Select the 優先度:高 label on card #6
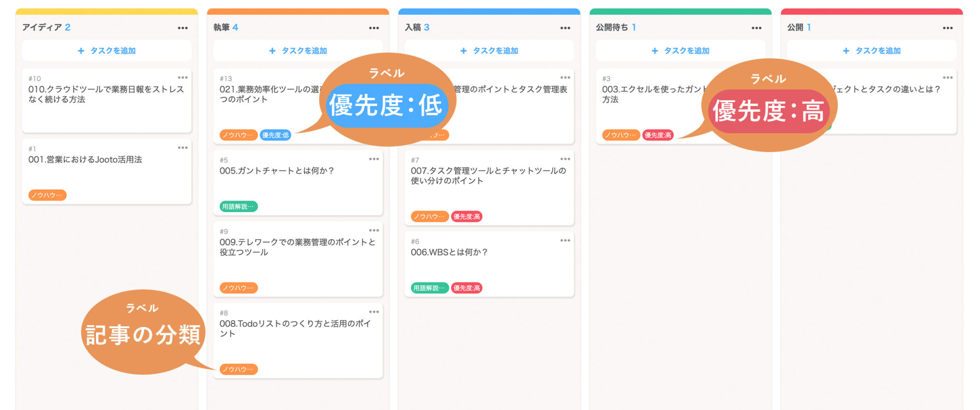This screenshot has height=410, width=980. (466, 288)
